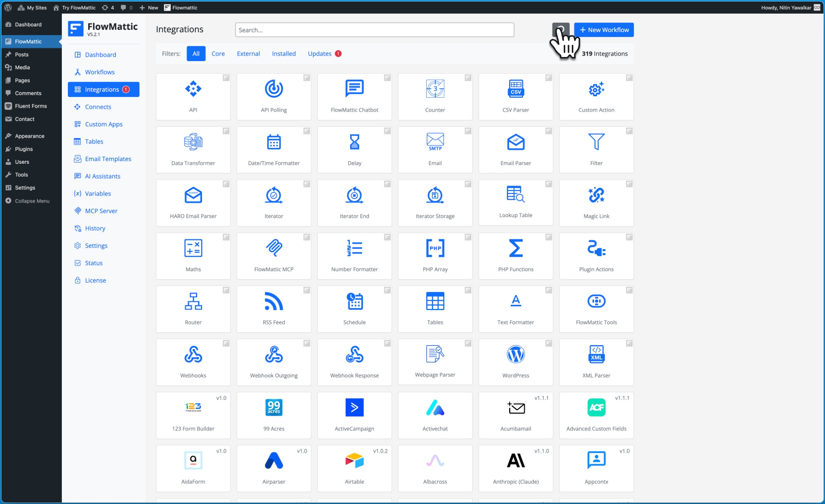Screen dimensions: 825x504
Task: Filter integrations by Core
Action: [x=218, y=53]
